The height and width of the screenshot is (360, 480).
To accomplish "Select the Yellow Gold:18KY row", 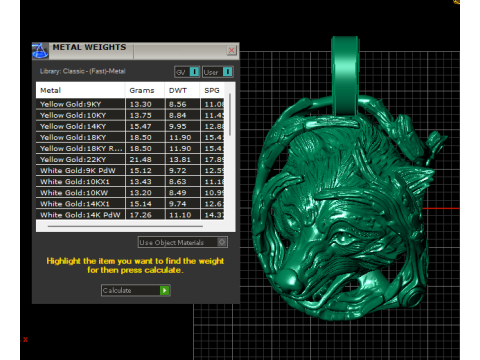I will pos(130,137).
